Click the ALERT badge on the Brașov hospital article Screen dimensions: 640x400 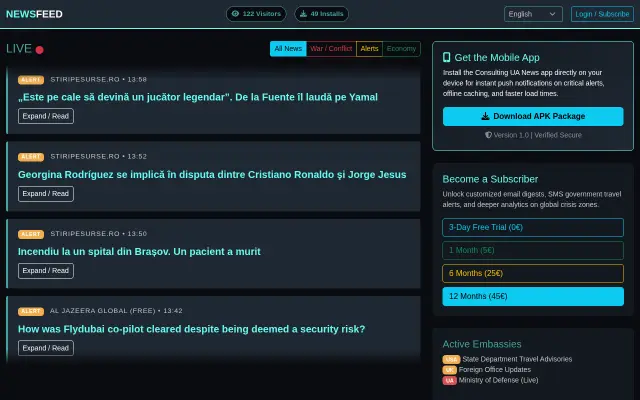pos(31,234)
